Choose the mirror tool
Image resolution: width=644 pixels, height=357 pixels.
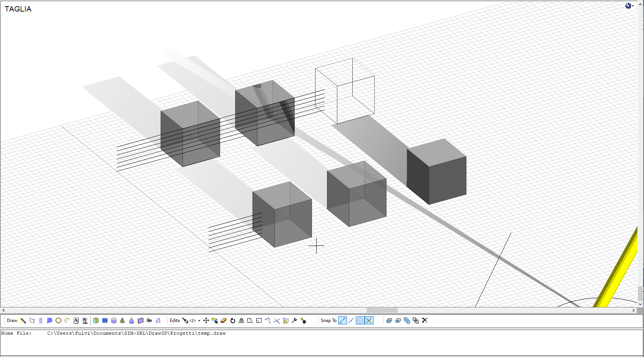point(241,320)
